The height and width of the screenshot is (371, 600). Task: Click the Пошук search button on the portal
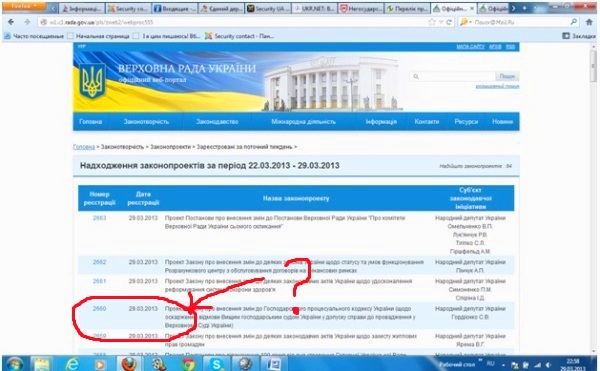(507, 76)
